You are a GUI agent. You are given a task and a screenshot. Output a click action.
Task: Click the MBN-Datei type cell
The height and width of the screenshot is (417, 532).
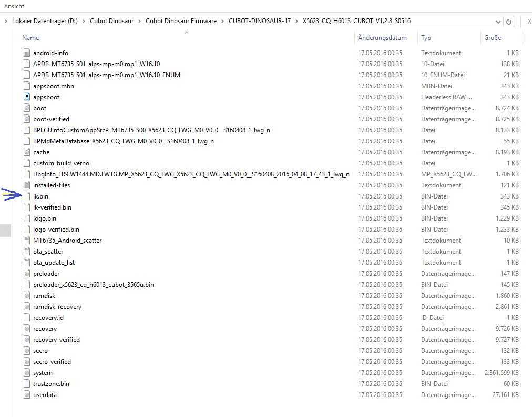[x=436, y=86]
